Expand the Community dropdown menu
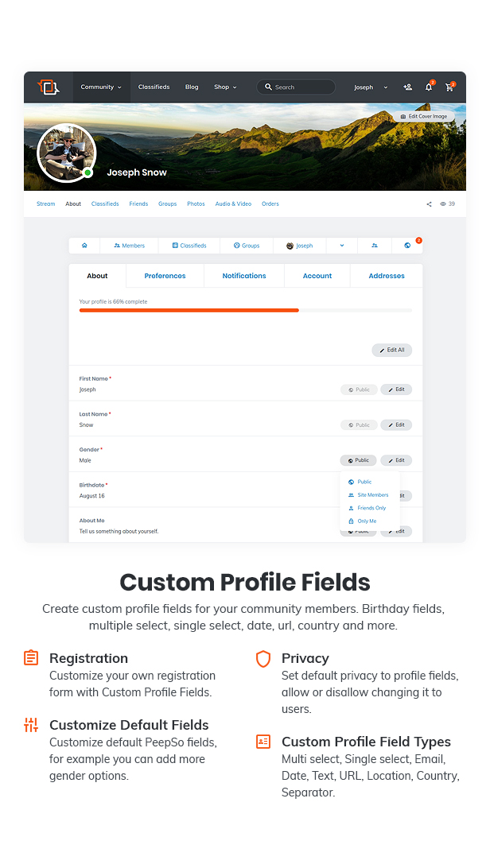Image resolution: width=490 pixels, height=868 pixels. 101,87
